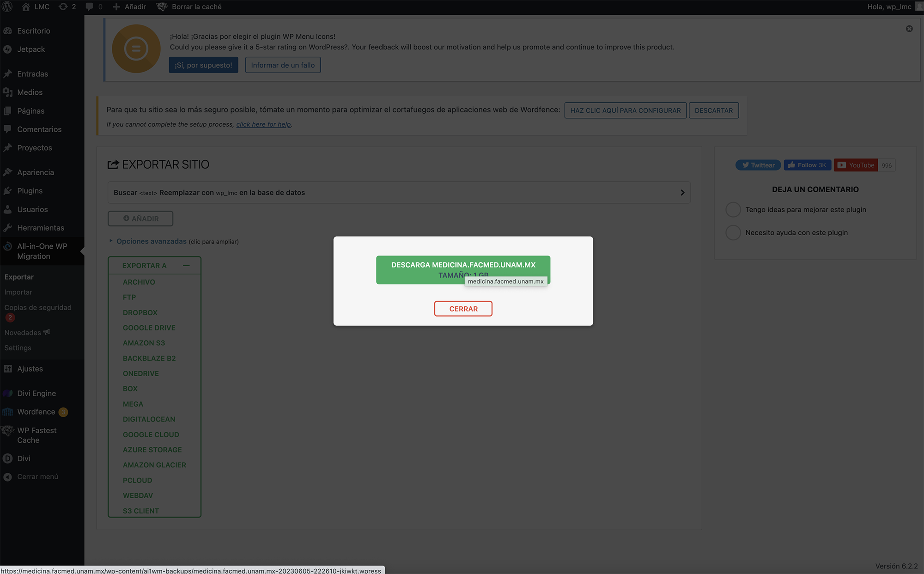Open Jetpack sidebar icon
924x574 pixels.
[7, 49]
